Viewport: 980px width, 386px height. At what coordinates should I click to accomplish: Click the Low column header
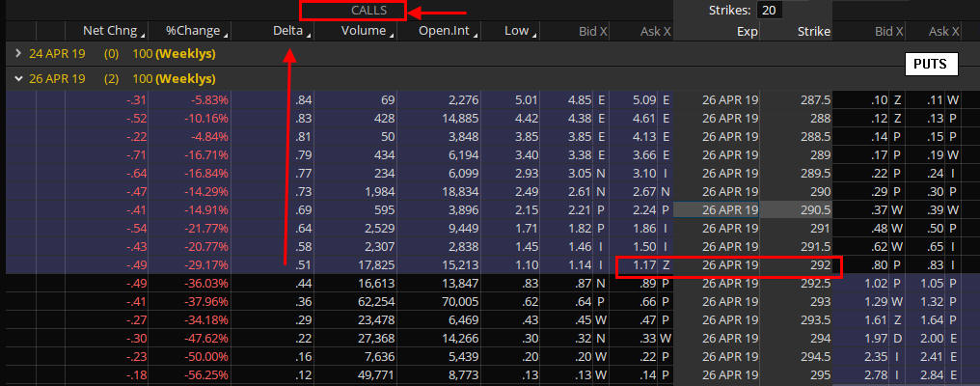(x=518, y=31)
